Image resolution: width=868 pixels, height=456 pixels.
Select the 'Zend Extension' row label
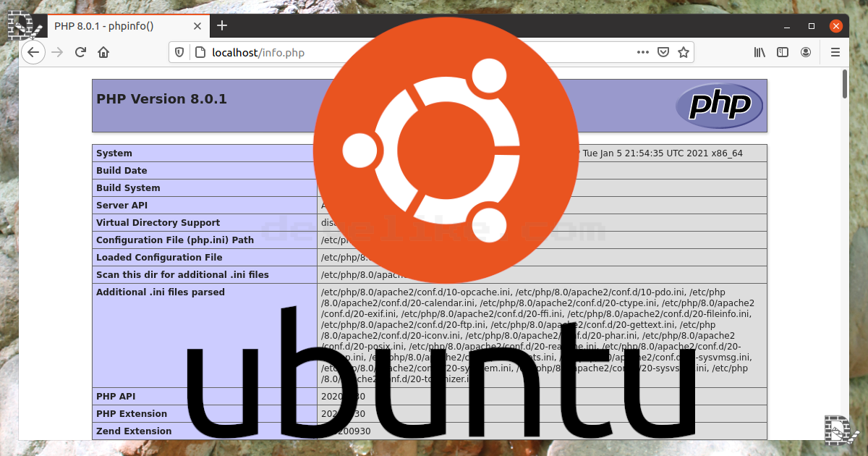(134, 431)
